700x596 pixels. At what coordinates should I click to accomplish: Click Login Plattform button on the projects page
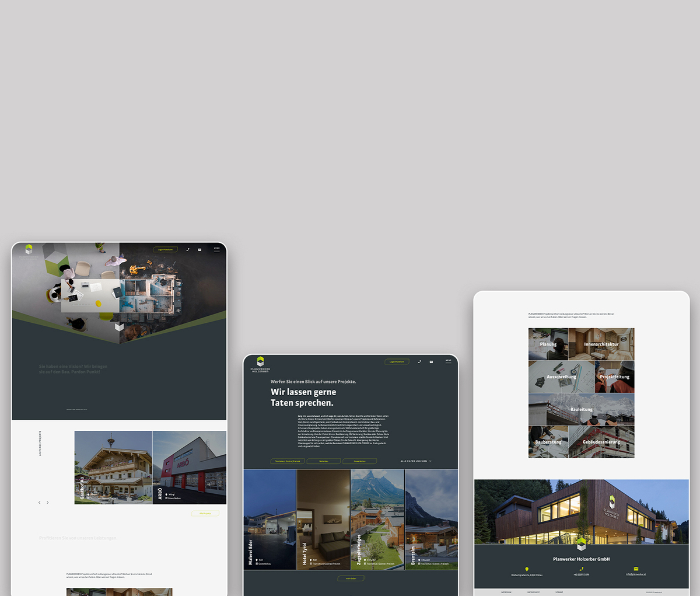pos(397,362)
